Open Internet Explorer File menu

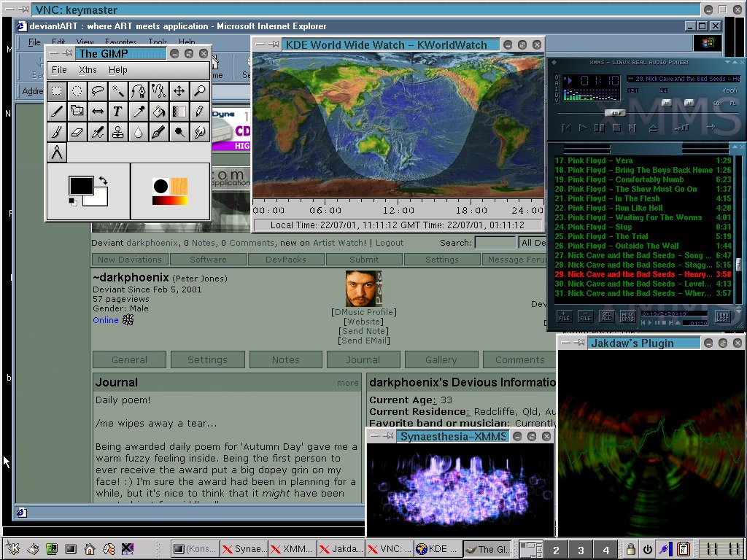pyautogui.click(x=34, y=42)
